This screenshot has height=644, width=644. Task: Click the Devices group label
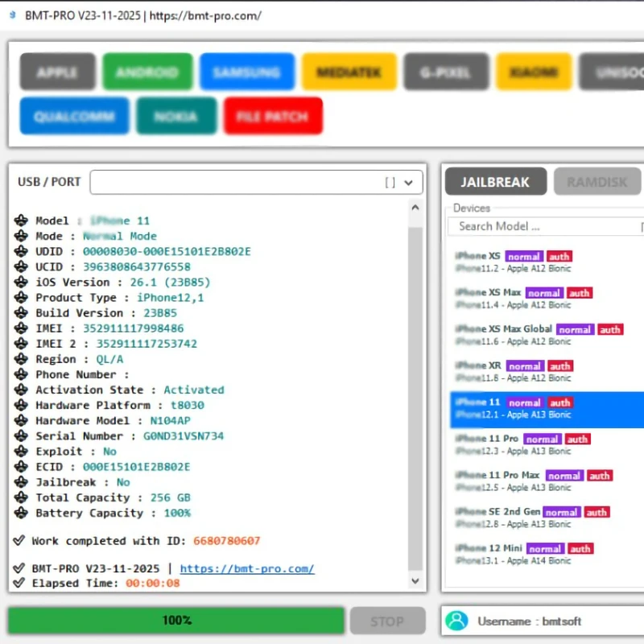tap(472, 208)
